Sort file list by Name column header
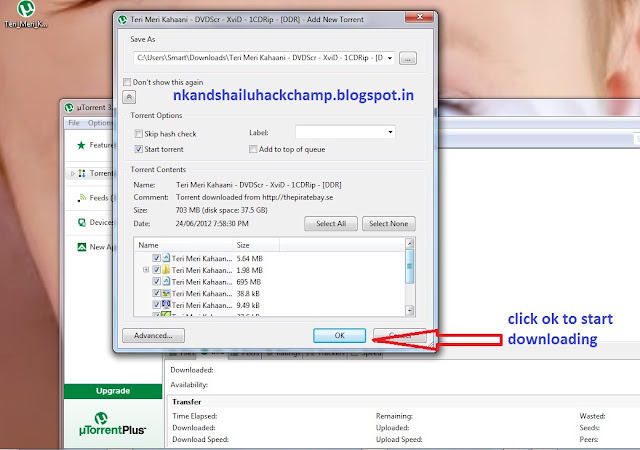The width and height of the screenshot is (640, 450). pyautogui.click(x=183, y=245)
